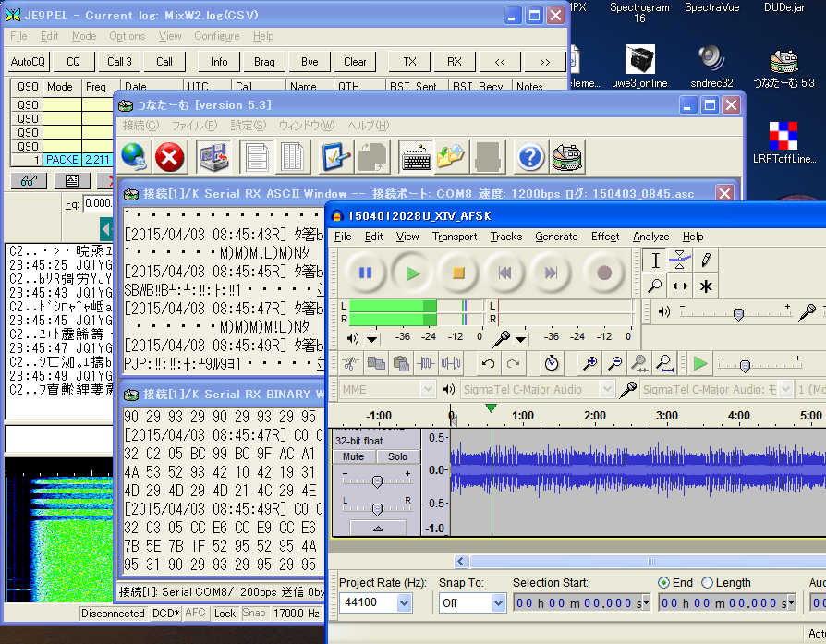Adjust the track pan L/R slider
Image resolution: width=826 pixels, height=644 pixels.
pos(377,508)
